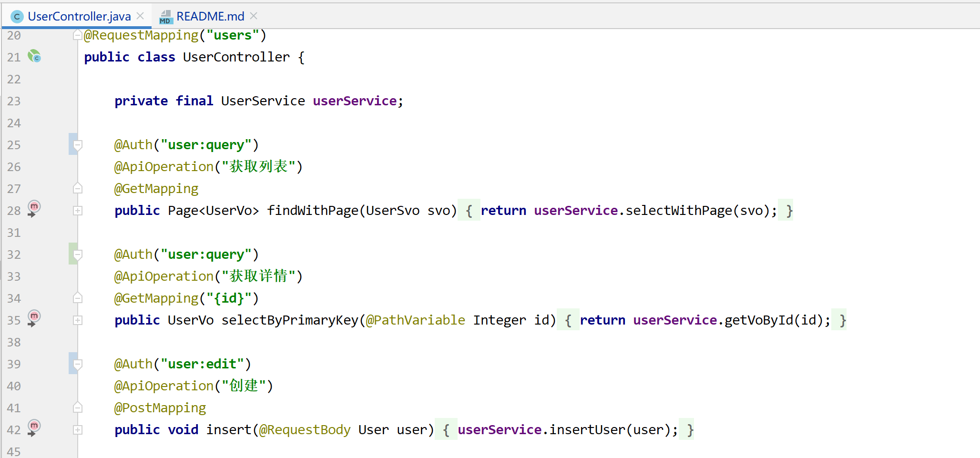Click the @PathVariable annotation
980x458 pixels.
(x=416, y=320)
